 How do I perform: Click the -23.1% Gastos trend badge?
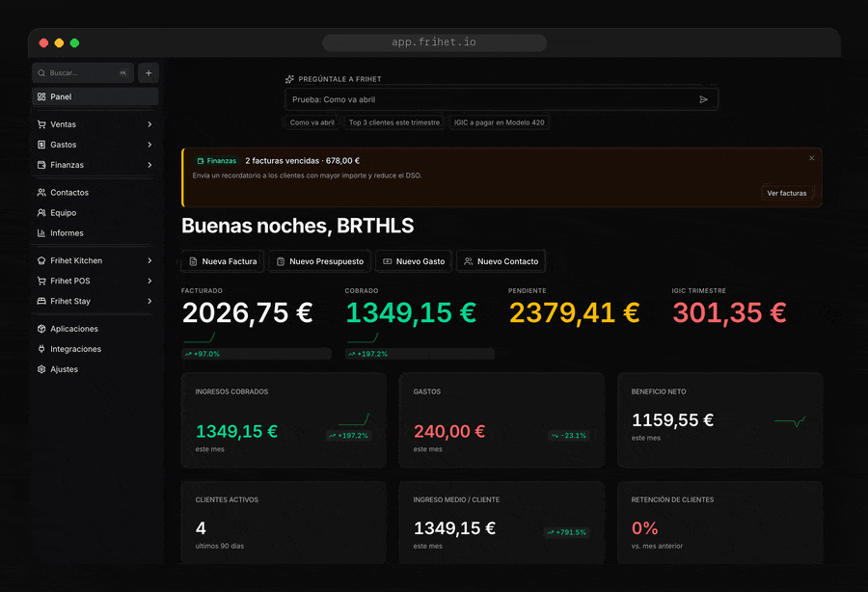[569, 436]
